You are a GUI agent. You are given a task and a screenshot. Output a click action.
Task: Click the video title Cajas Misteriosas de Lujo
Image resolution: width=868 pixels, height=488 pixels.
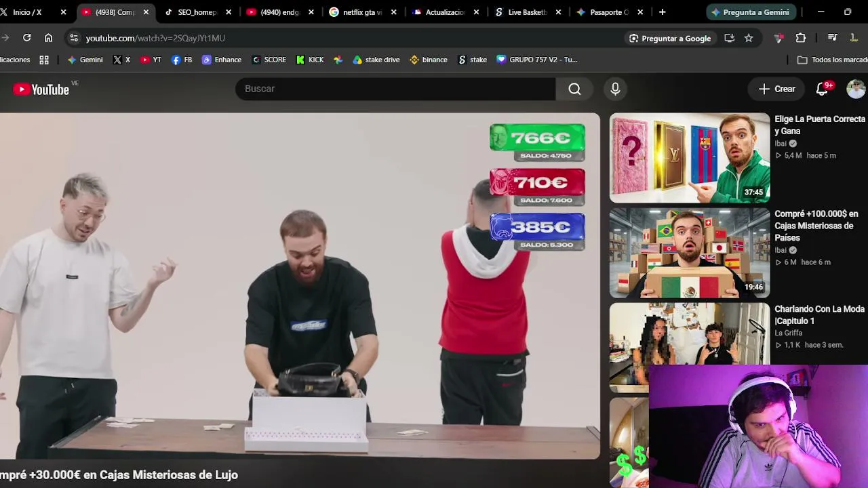tap(119, 475)
